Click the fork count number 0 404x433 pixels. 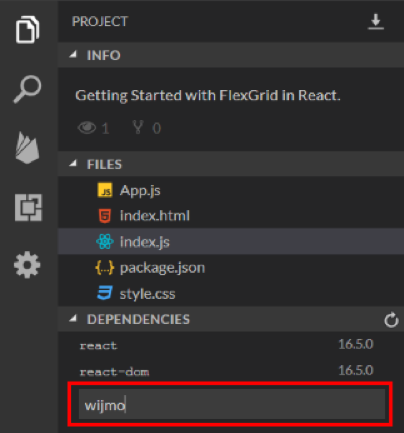(x=157, y=128)
